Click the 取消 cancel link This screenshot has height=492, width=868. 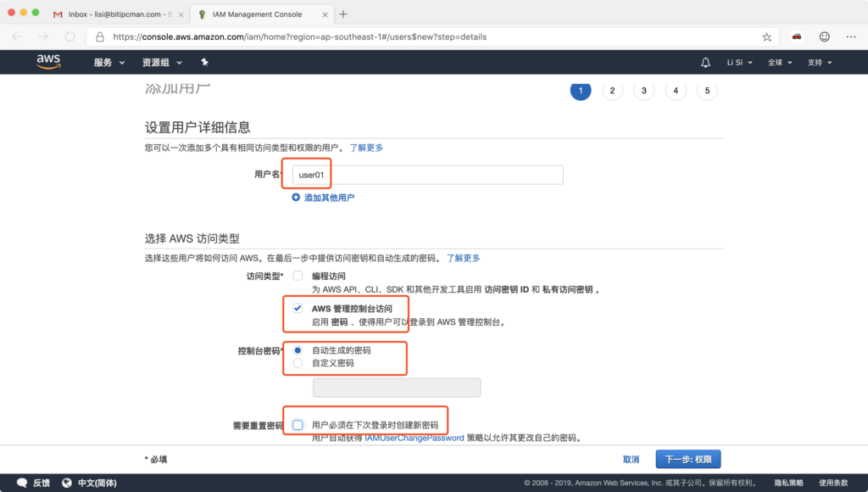pyautogui.click(x=631, y=459)
